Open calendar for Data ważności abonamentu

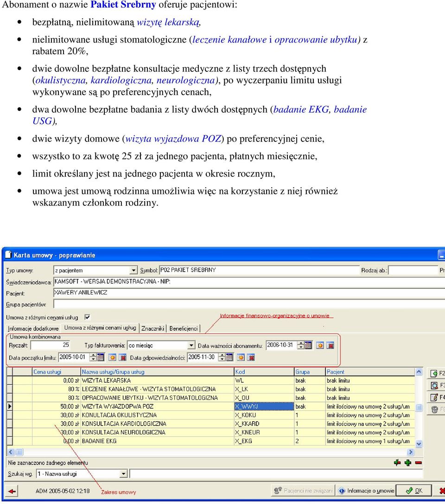pyautogui.click(x=308, y=345)
